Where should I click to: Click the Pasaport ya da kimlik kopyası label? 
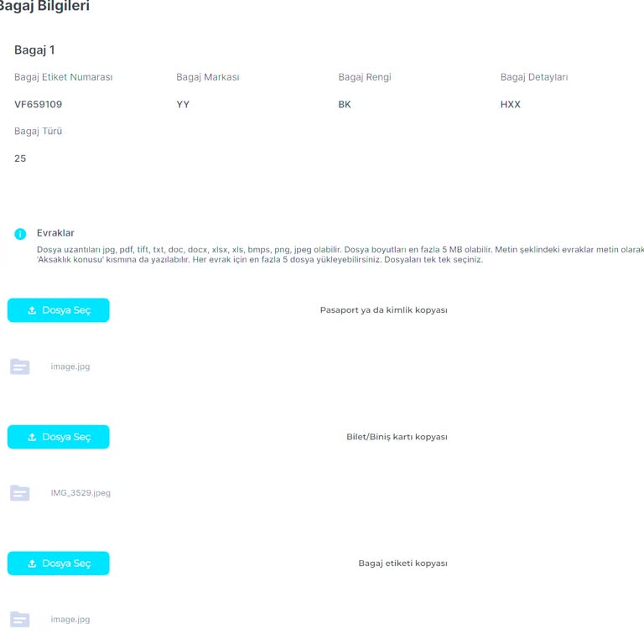tap(383, 310)
